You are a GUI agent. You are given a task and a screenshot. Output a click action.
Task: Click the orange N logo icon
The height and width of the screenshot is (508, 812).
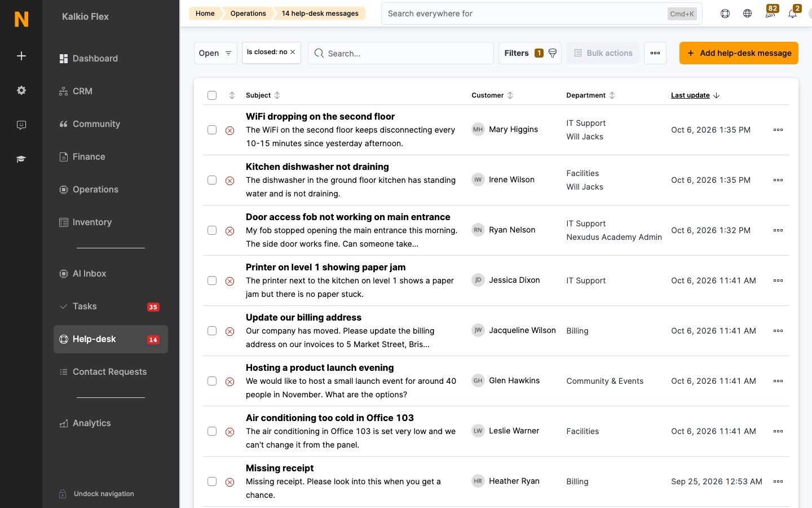point(21,19)
